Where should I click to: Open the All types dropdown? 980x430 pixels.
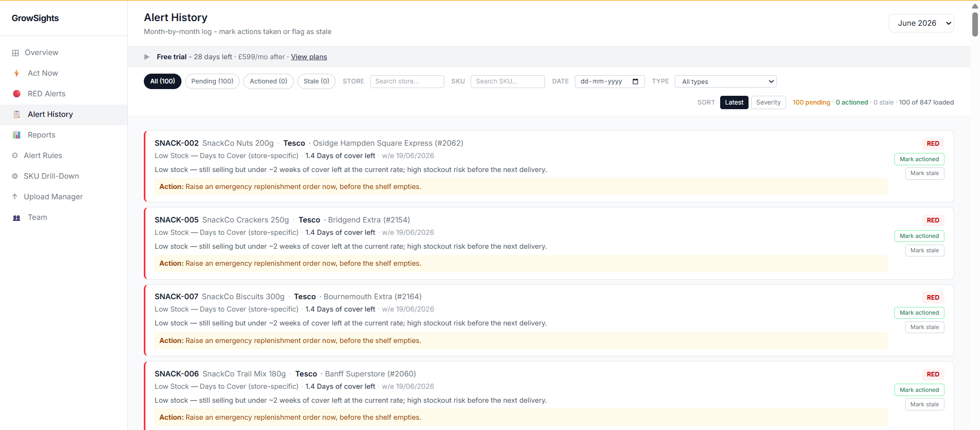[x=725, y=81]
